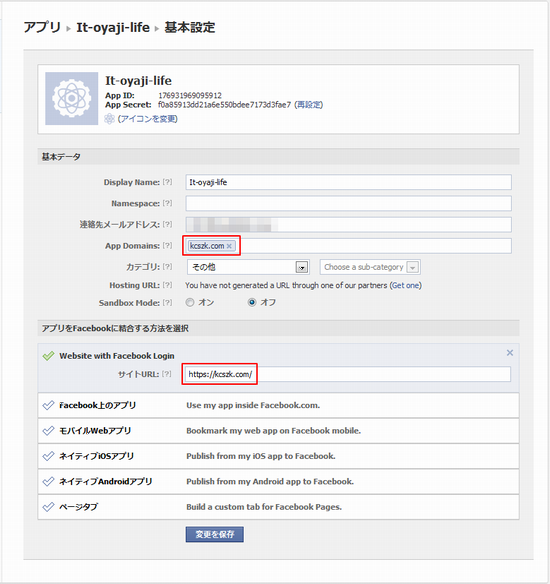Click checkmark icon next to ネイティブAndroidアプリ
The height and width of the screenshot is (584, 550).
point(48,481)
